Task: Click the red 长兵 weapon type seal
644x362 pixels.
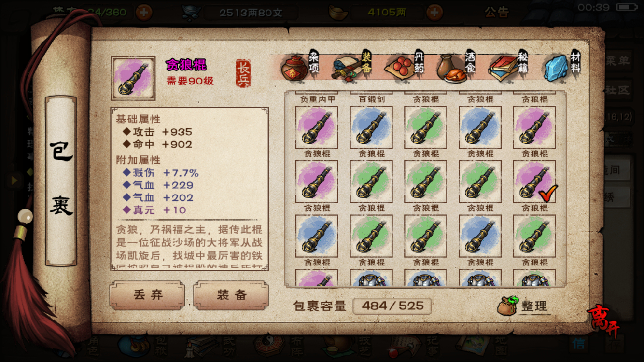Action: point(243,73)
